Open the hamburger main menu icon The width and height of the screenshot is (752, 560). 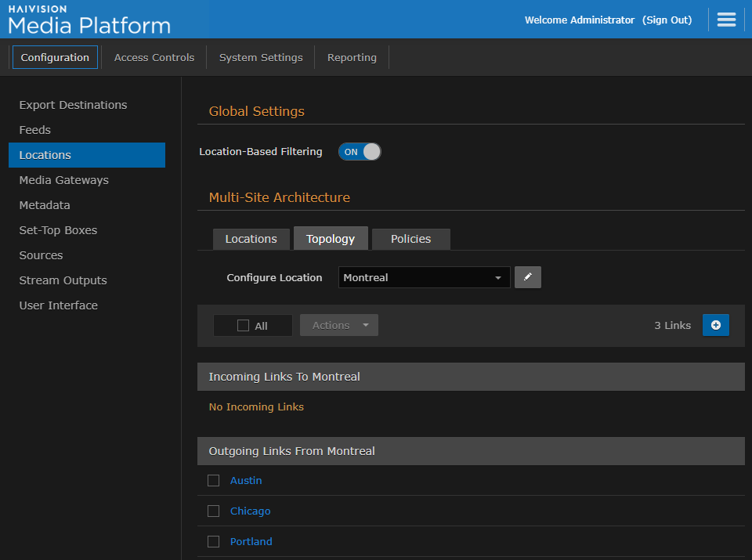click(726, 20)
